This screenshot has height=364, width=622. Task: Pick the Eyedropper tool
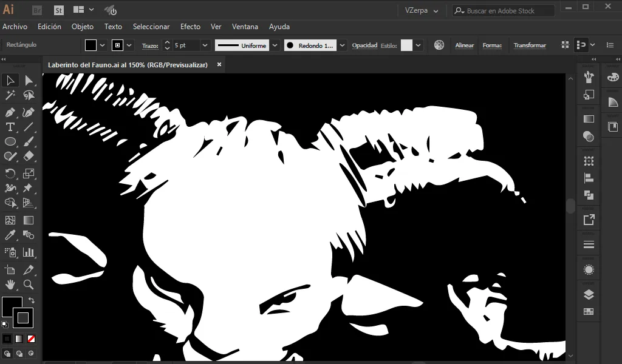[x=10, y=235]
